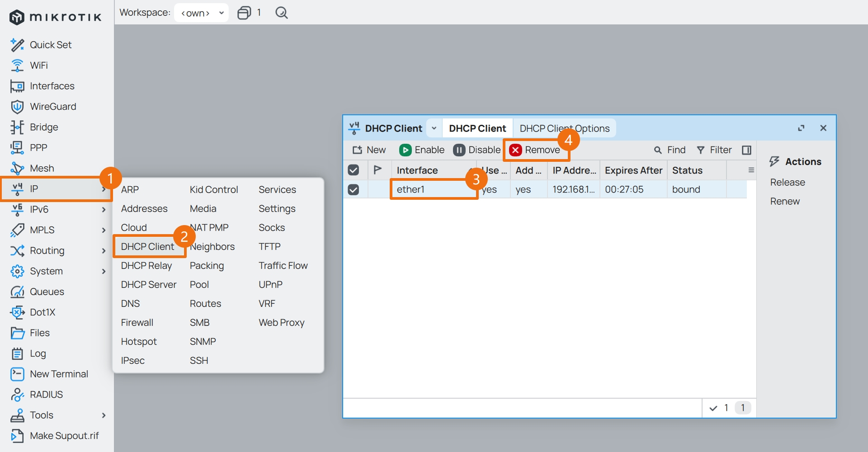
Task: Uncheck the ether1 row checkbox
Action: click(x=354, y=189)
